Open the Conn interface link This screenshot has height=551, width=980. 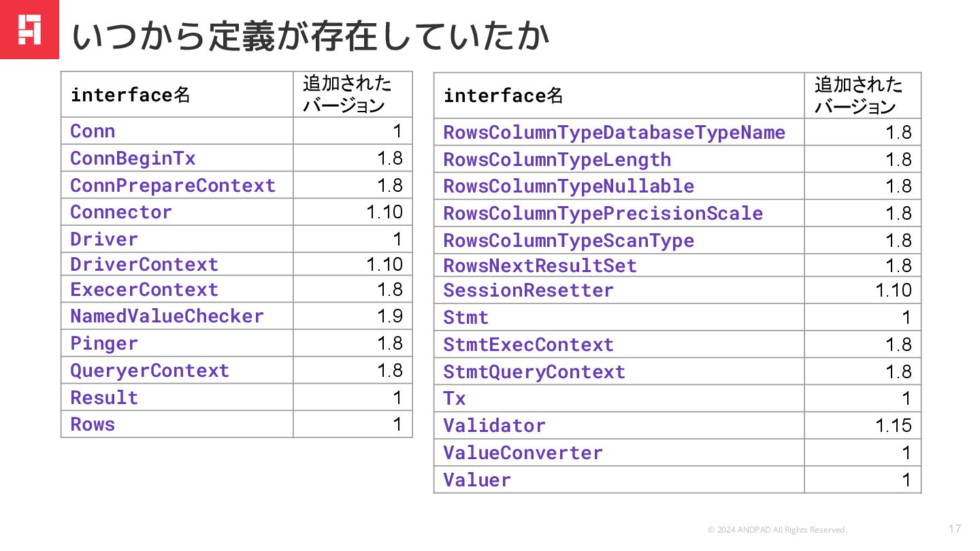pyautogui.click(x=93, y=131)
